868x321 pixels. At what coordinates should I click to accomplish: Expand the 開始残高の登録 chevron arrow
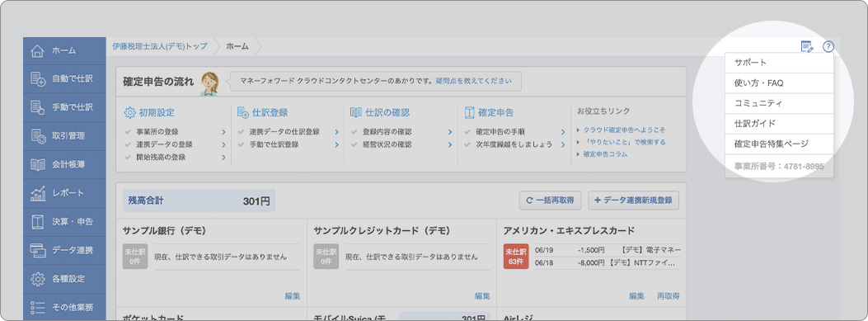(x=223, y=158)
